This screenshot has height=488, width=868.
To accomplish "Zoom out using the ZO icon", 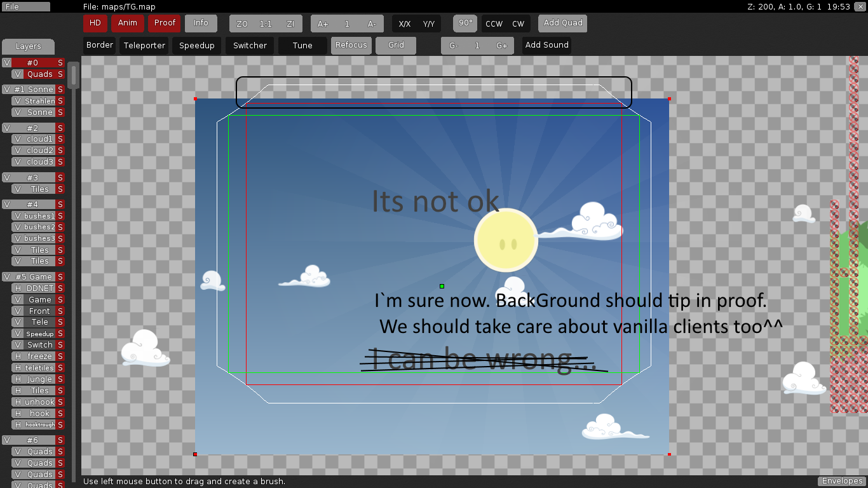I will 241,24.
